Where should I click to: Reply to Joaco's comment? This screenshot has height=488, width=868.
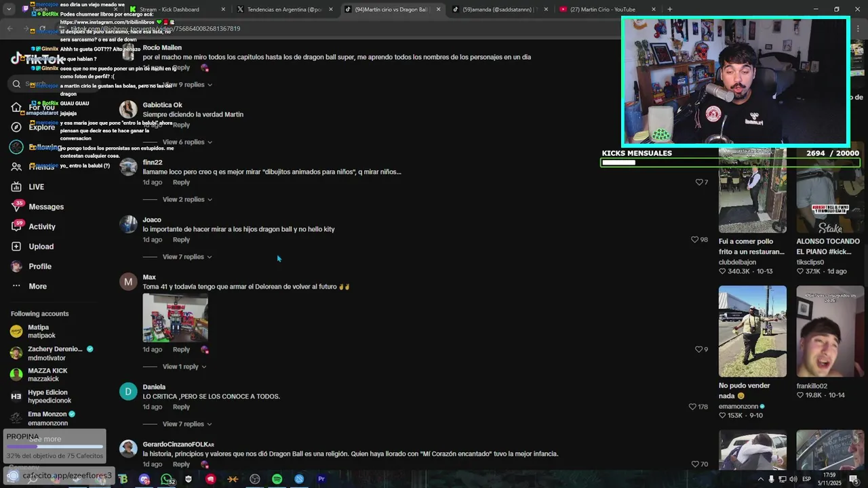tap(181, 240)
